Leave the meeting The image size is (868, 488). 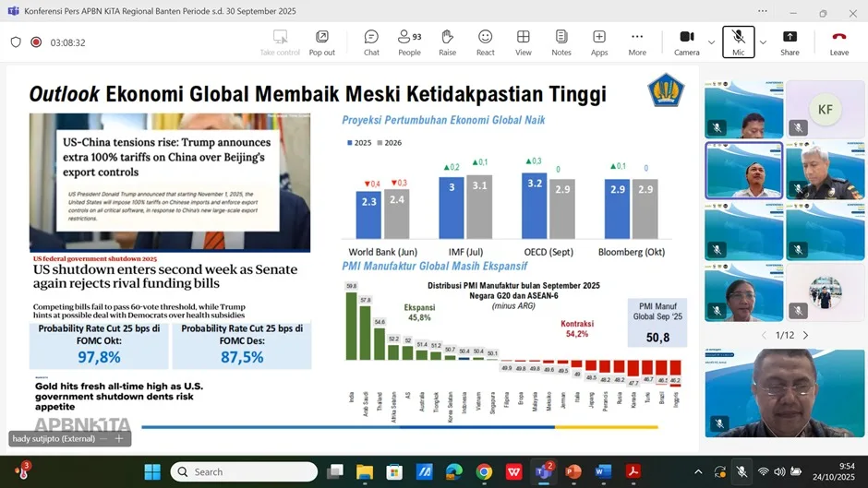point(838,42)
